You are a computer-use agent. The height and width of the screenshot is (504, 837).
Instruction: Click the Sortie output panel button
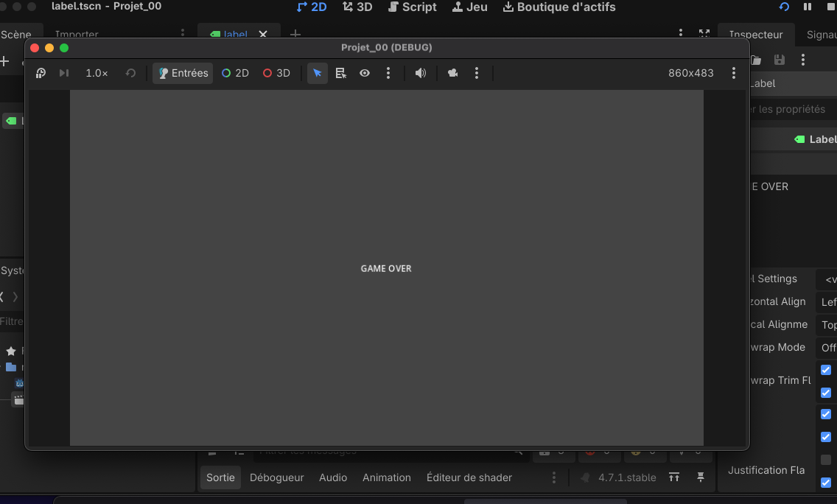tap(220, 477)
